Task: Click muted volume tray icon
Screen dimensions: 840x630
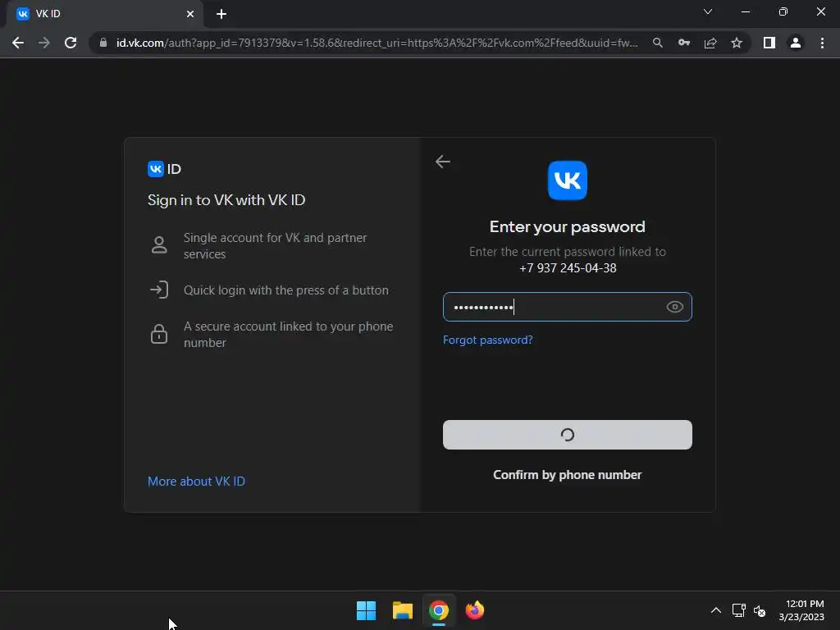Action: (x=760, y=610)
